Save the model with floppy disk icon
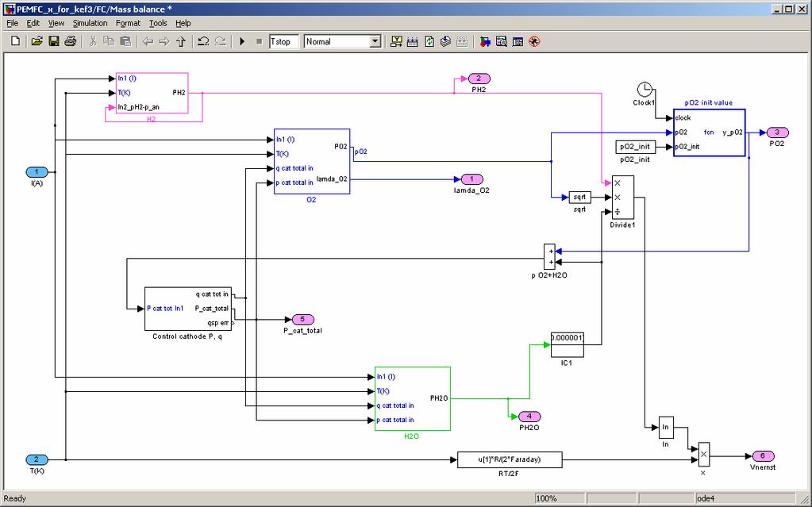812x507 pixels. point(53,41)
